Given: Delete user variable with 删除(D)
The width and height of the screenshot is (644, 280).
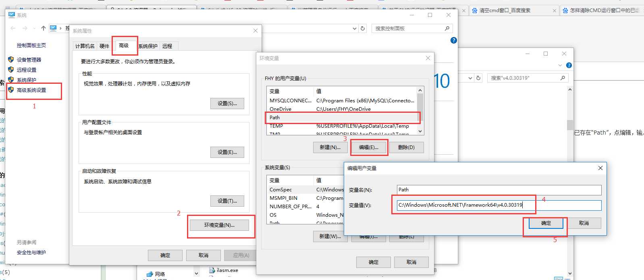Looking at the screenshot, I should (406, 147).
